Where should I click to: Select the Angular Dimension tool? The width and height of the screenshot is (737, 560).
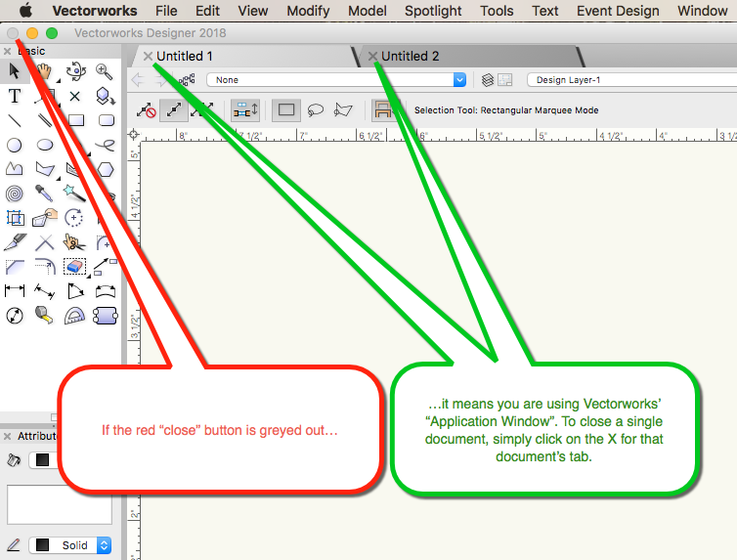pyautogui.click(x=75, y=291)
